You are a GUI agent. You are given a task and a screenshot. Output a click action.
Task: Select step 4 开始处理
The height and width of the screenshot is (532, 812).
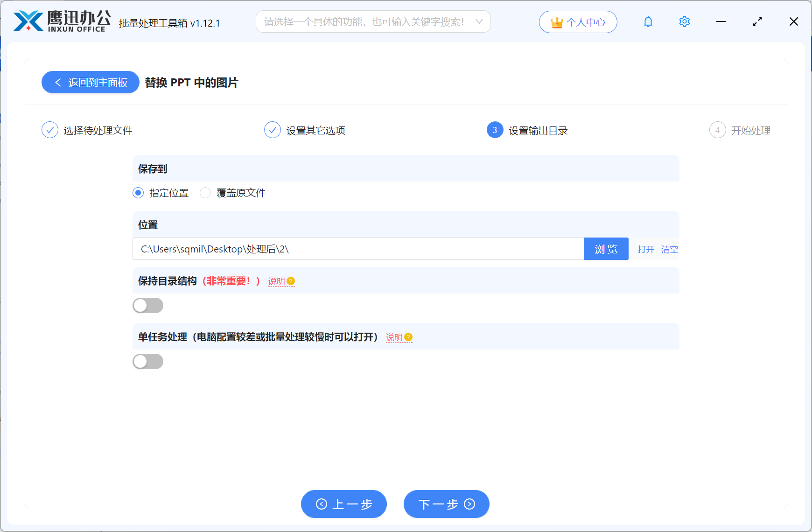point(718,130)
